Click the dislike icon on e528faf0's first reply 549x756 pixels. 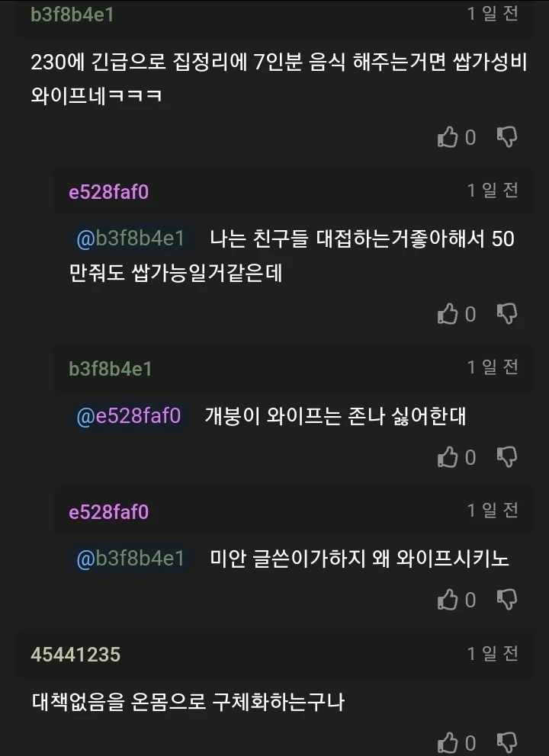(509, 314)
